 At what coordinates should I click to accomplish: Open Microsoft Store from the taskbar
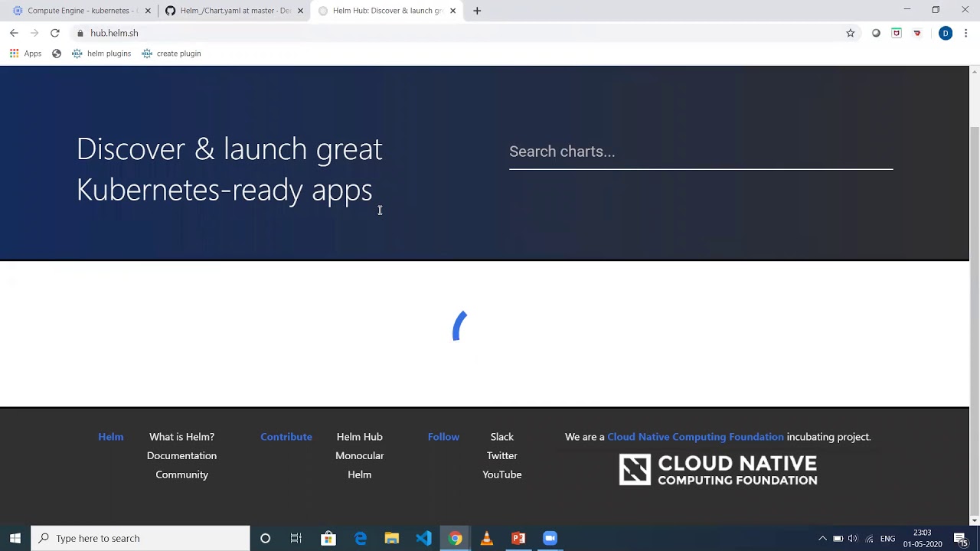click(x=328, y=538)
